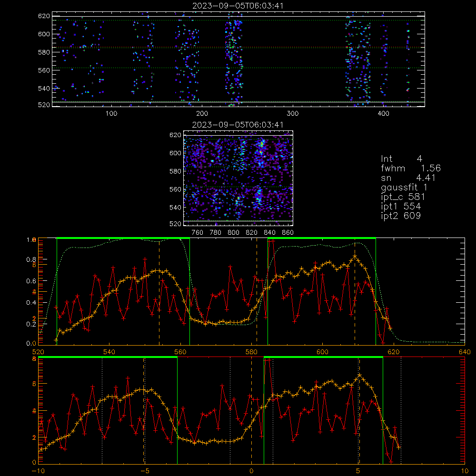Click the middle zoomed spectrogram image

pos(238,178)
